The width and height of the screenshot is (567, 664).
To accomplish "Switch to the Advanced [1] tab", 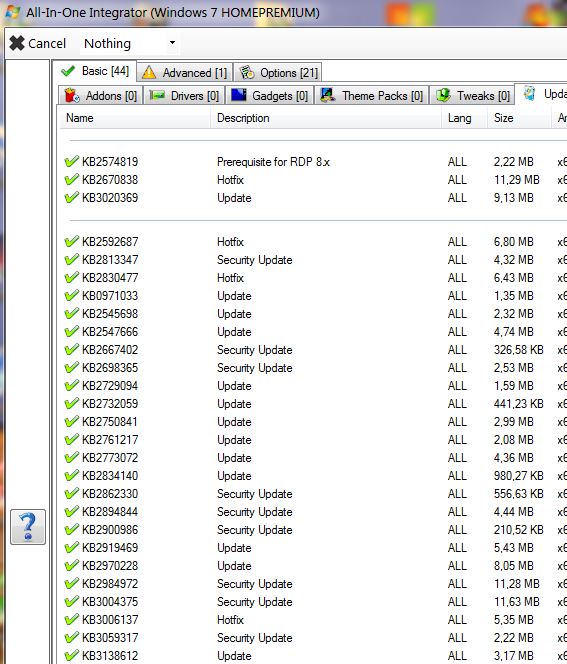I will pos(185,73).
